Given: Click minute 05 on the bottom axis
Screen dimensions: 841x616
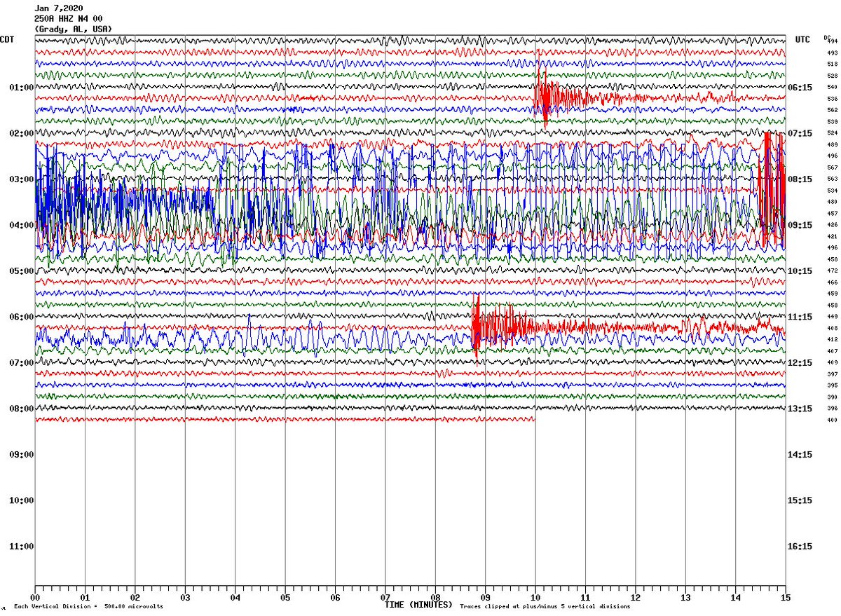Looking at the screenshot, I should (285, 597).
